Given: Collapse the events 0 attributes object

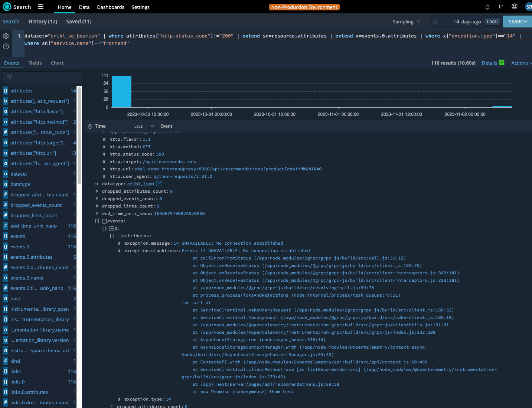Looking at the screenshot, I should tap(119, 236).
